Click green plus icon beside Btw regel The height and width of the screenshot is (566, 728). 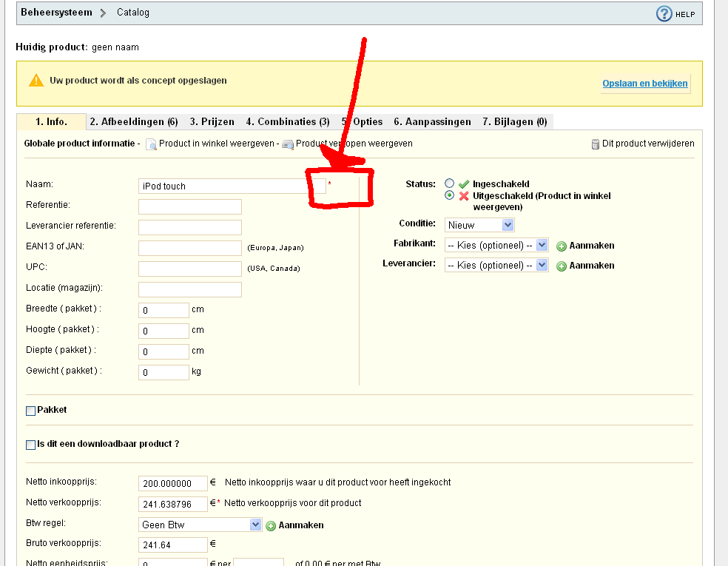coord(271,525)
